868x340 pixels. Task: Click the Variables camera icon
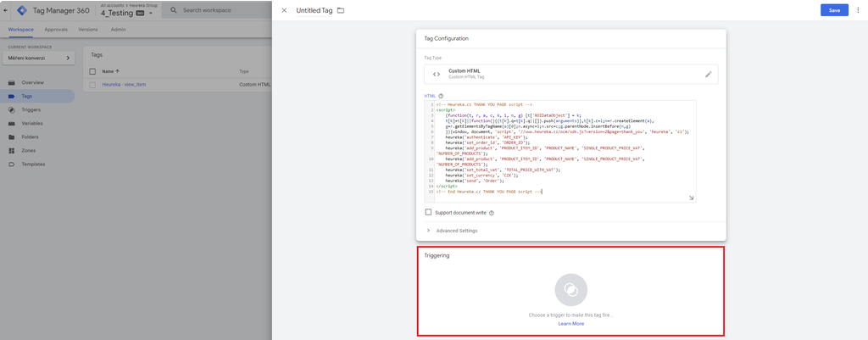[x=11, y=124]
